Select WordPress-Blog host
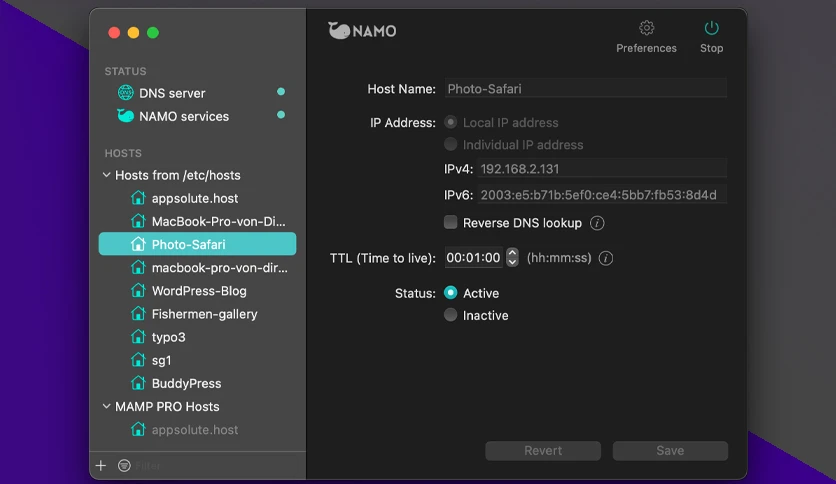 click(x=199, y=291)
